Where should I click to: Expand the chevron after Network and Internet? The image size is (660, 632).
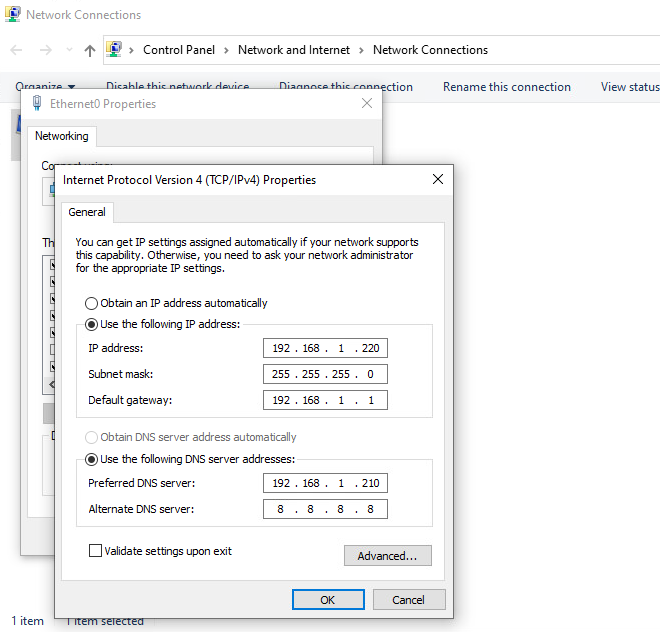point(362,51)
